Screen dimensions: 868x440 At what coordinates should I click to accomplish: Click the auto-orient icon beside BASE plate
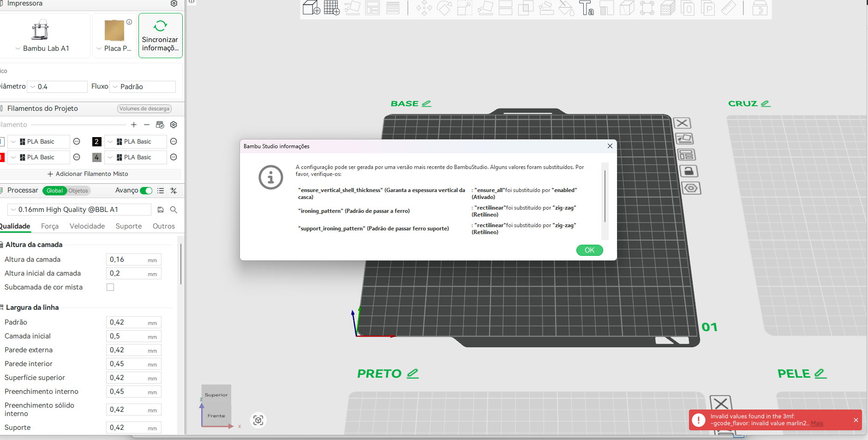(x=684, y=139)
